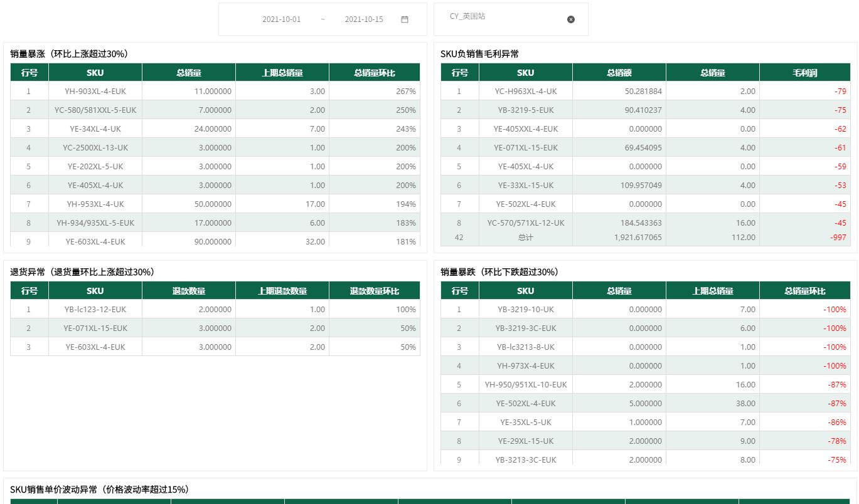Select SKU cell YB-3219-5-EUK
Viewport: 859px width, 504px height.
(x=526, y=110)
